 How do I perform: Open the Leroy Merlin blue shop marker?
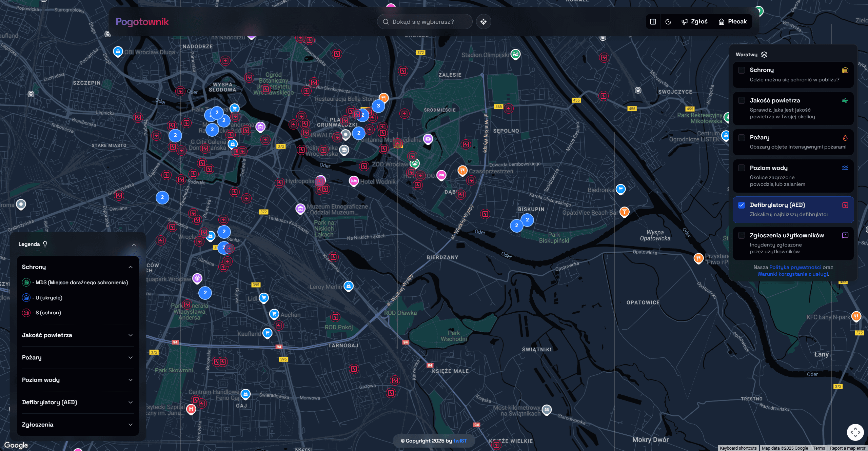click(349, 286)
